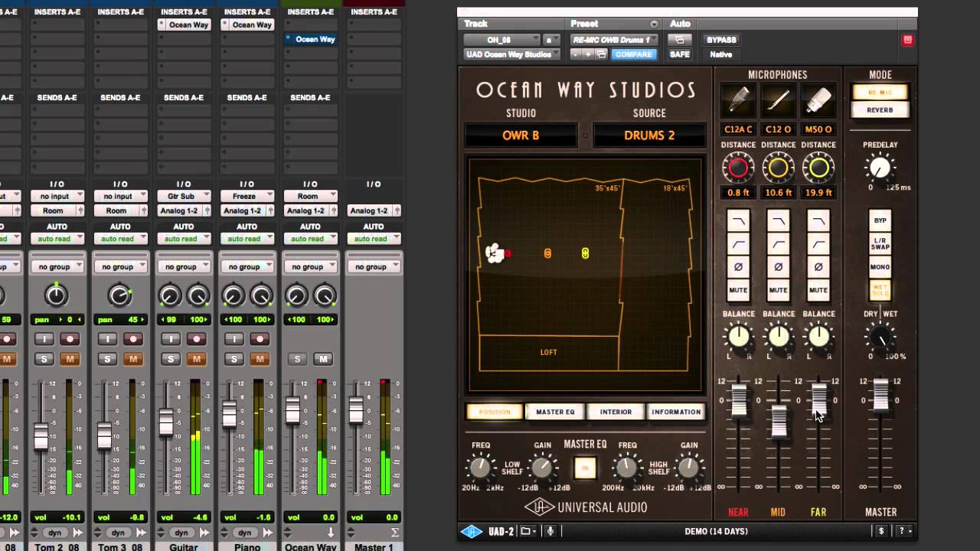Click the drum kit source icon in the room map

click(x=495, y=253)
